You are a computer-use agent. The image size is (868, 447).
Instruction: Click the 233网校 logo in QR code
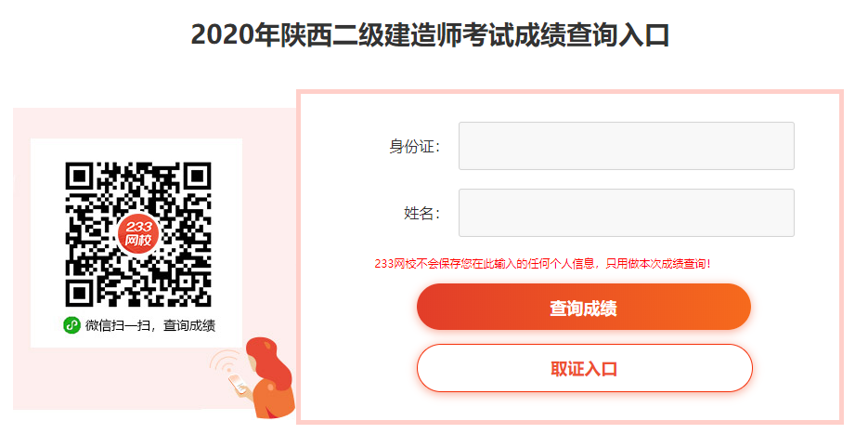pos(137,234)
